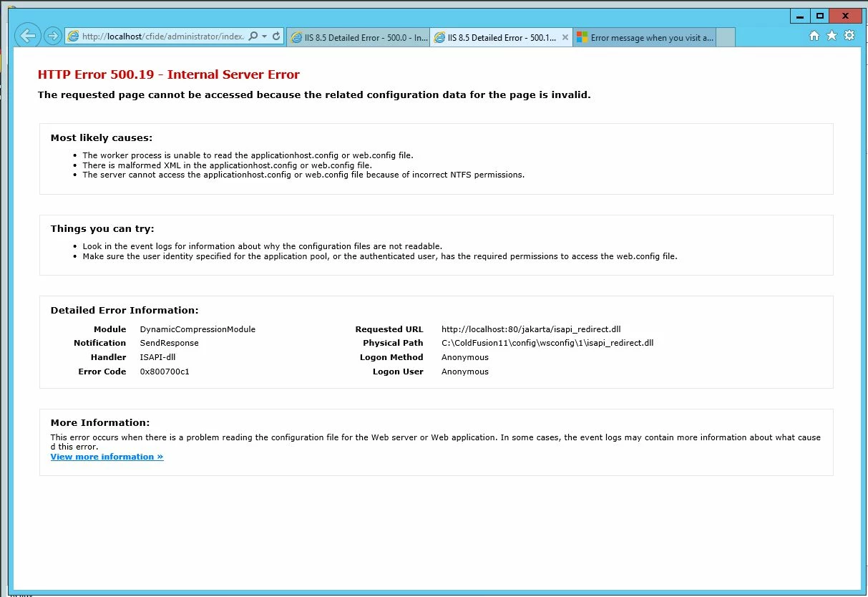868x597 pixels.
Task: Click the browser forward arrow
Action: coord(52,36)
